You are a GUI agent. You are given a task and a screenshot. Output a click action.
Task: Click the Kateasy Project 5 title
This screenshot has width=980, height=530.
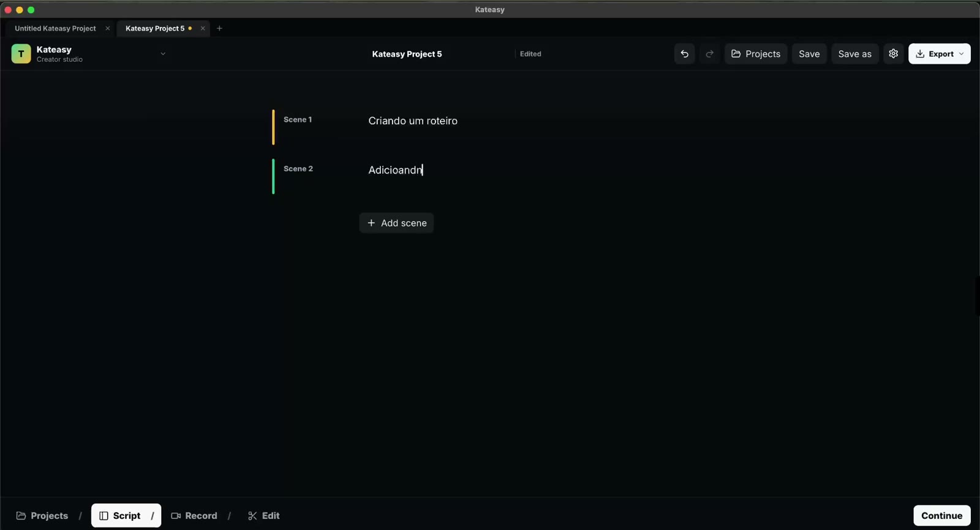pyautogui.click(x=407, y=54)
